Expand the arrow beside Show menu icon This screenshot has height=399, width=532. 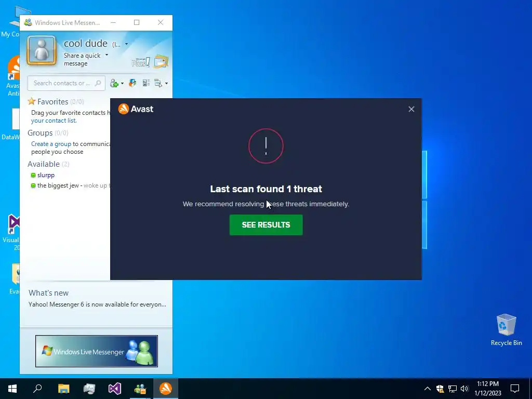[x=166, y=84]
